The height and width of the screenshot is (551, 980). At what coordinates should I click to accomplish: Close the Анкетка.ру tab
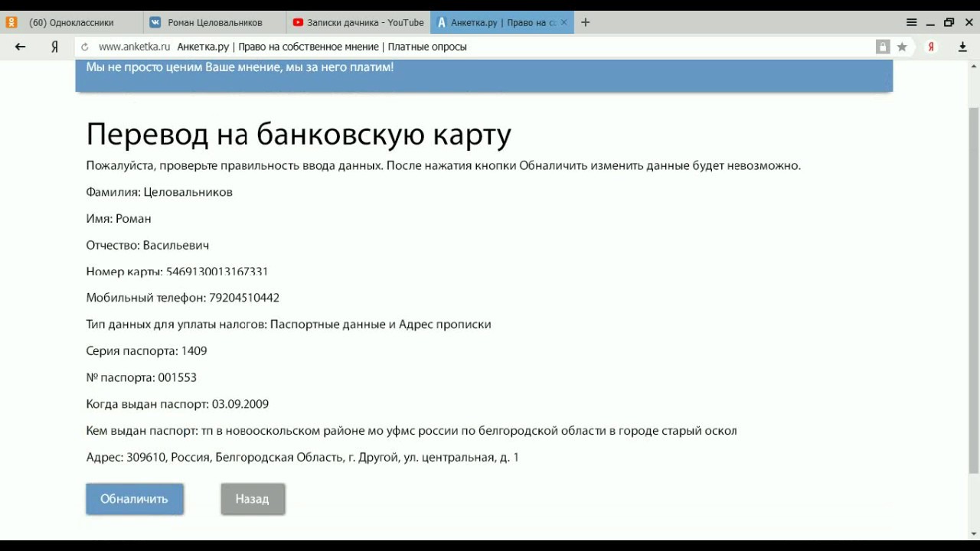pyautogui.click(x=565, y=22)
